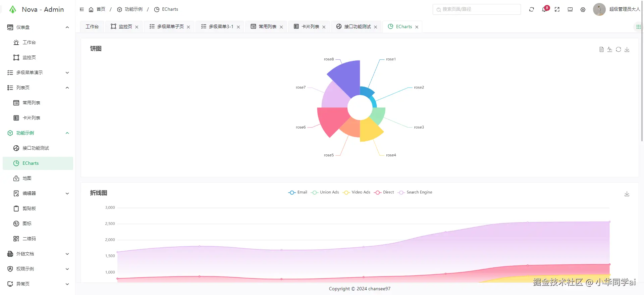
Task: Toggle fullscreen mode icon
Action: tap(557, 9)
